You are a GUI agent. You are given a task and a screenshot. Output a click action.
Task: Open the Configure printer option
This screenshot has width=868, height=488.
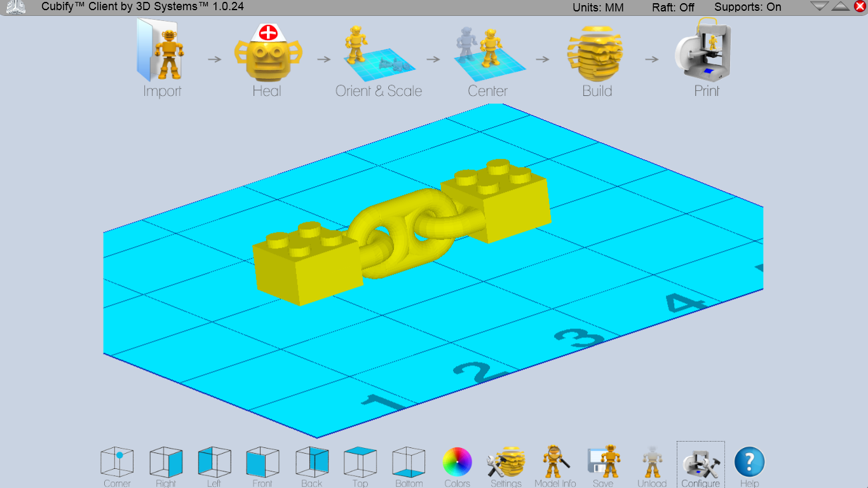(700, 462)
